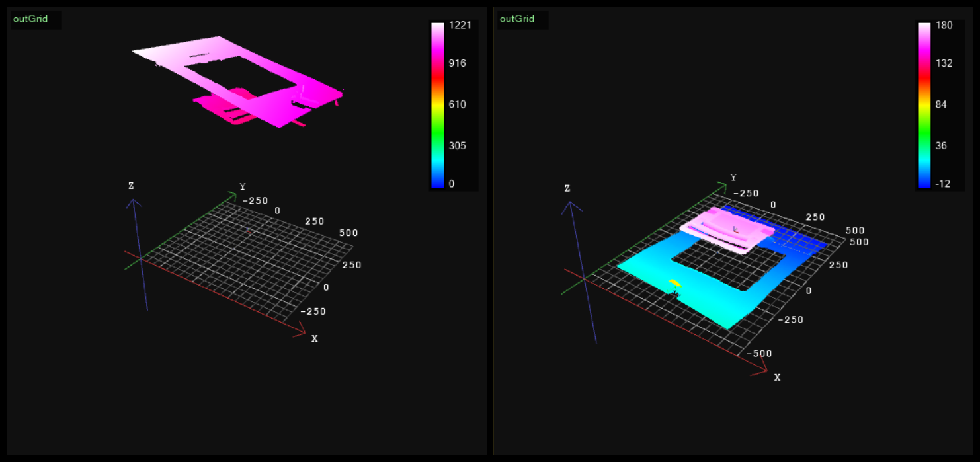Click the outGrid label in right viewer
The image size is (980, 462).
pos(517,19)
